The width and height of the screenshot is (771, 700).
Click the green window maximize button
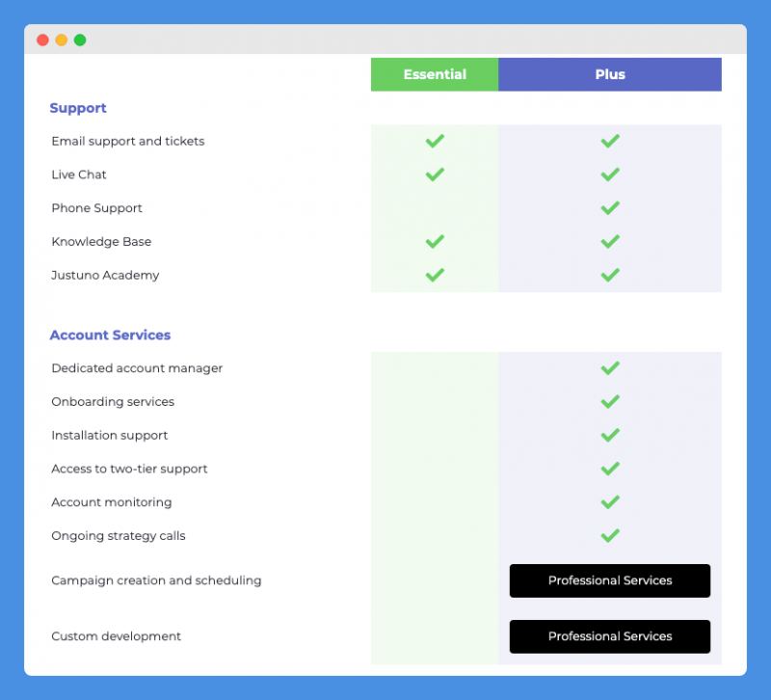(x=80, y=40)
